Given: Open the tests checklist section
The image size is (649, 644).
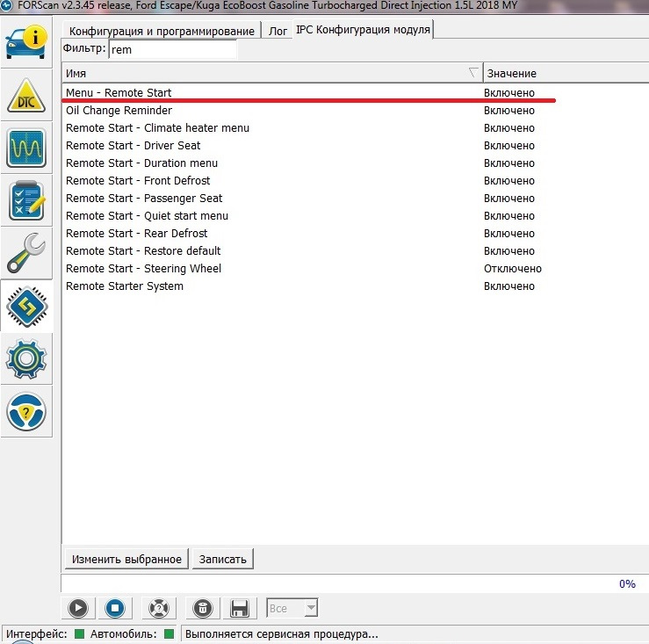Looking at the screenshot, I should (x=26, y=200).
